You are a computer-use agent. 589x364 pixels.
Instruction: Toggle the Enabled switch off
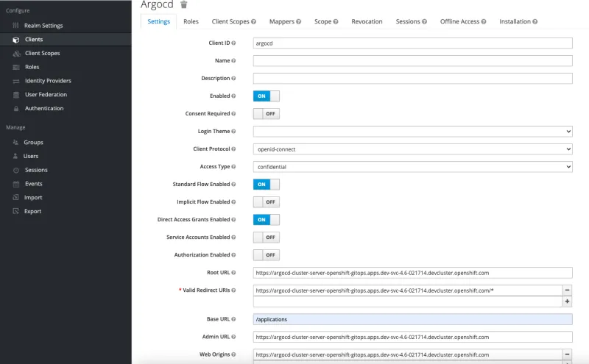pyautogui.click(x=267, y=96)
